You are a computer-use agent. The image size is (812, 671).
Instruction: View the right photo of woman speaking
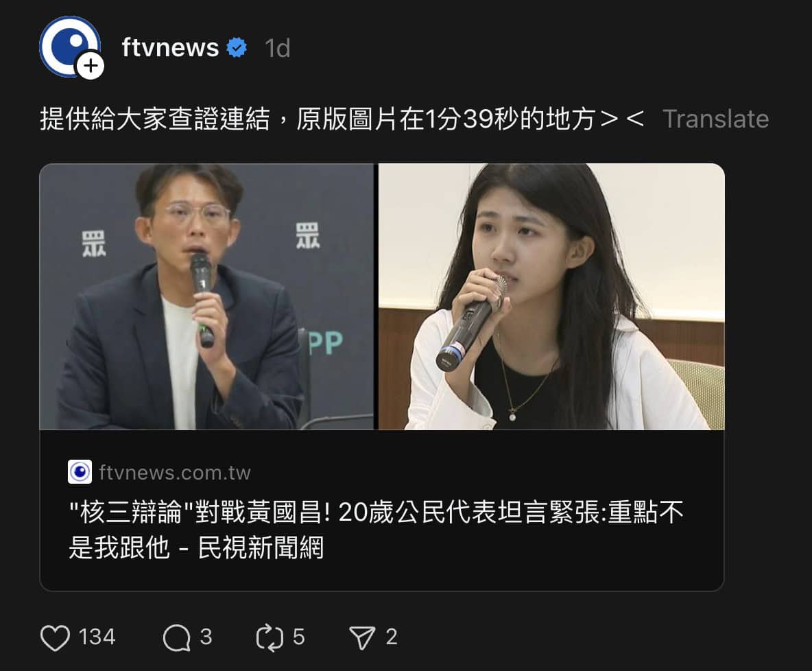point(551,296)
